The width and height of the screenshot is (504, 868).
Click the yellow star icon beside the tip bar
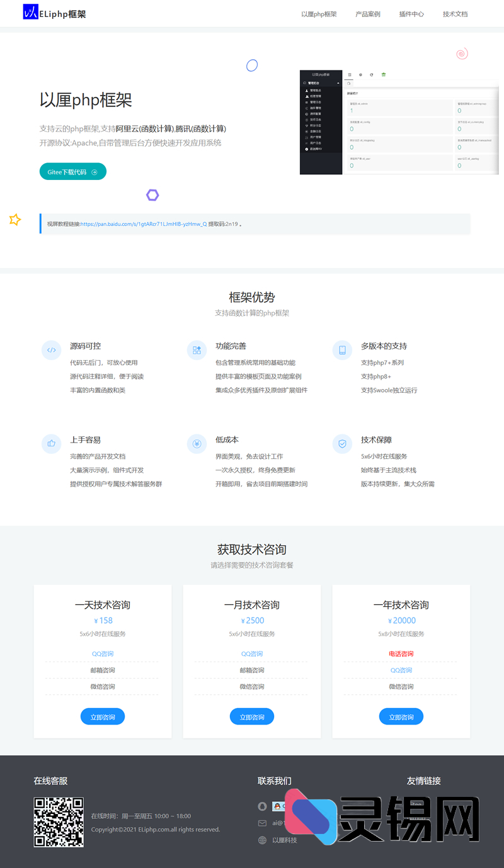point(14,220)
